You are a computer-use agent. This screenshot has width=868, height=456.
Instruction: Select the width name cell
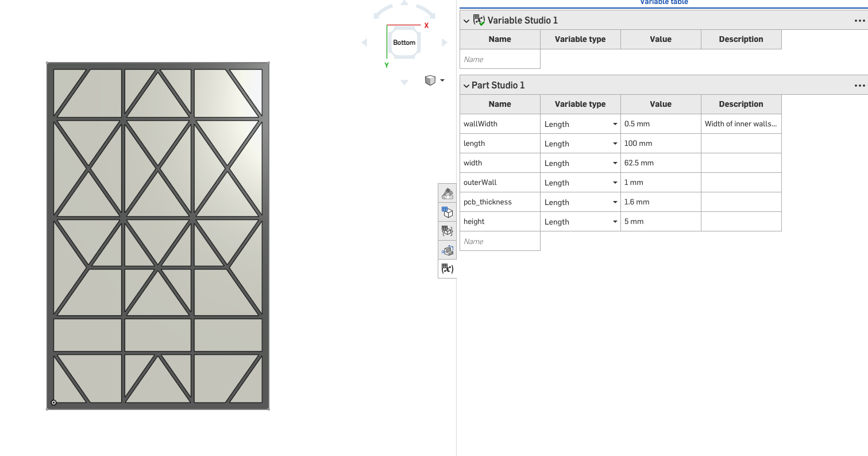point(500,163)
